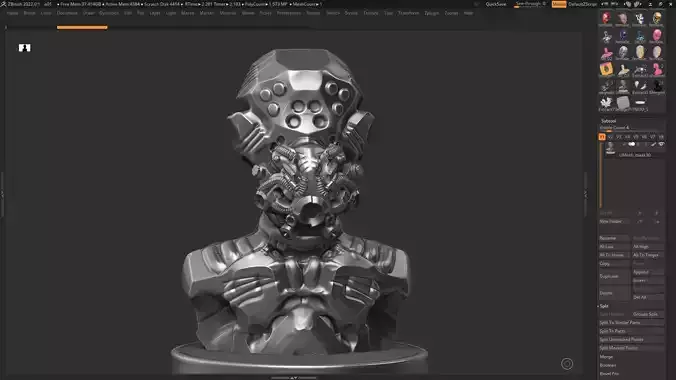The height and width of the screenshot is (380, 676).
Task: Select the gray cube tool thumbnail
Action: click(623, 103)
